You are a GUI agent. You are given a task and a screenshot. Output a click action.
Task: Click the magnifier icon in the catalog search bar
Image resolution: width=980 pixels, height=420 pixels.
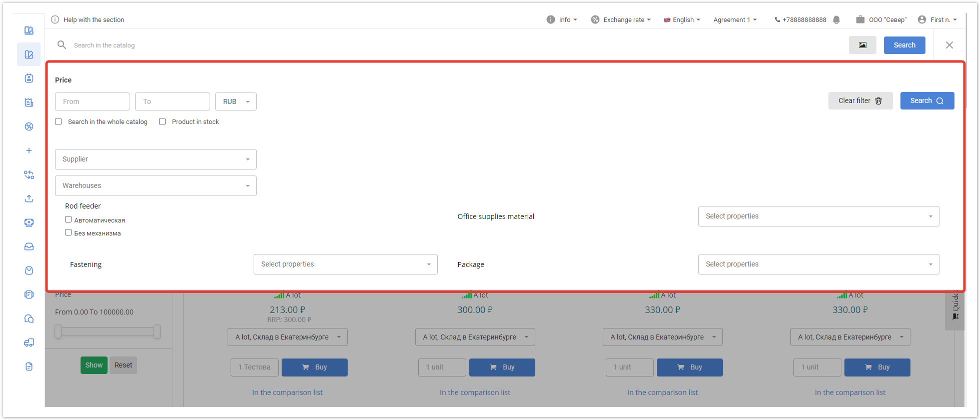tap(62, 45)
